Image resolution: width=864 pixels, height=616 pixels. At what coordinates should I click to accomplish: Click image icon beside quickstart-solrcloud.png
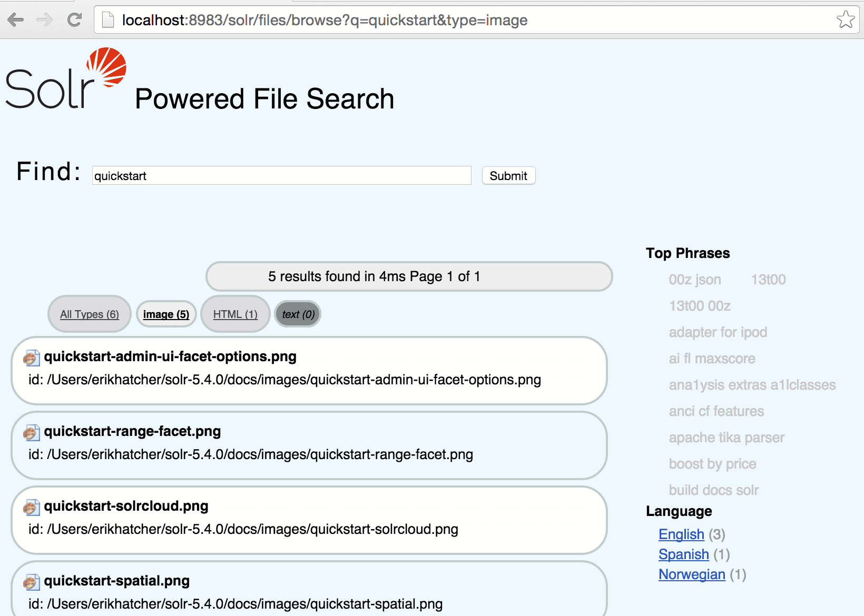click(x=32, y=508)
